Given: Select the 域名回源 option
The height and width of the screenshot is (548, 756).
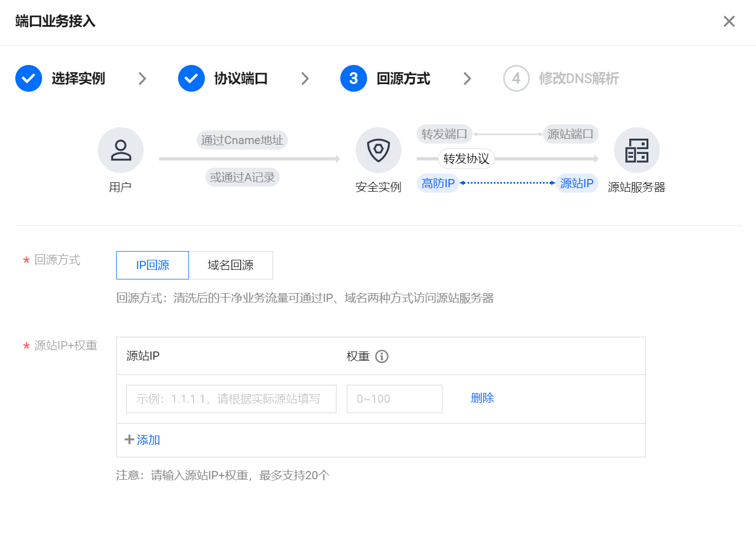Looking at the screenshot, I should [x=231, y=265].
